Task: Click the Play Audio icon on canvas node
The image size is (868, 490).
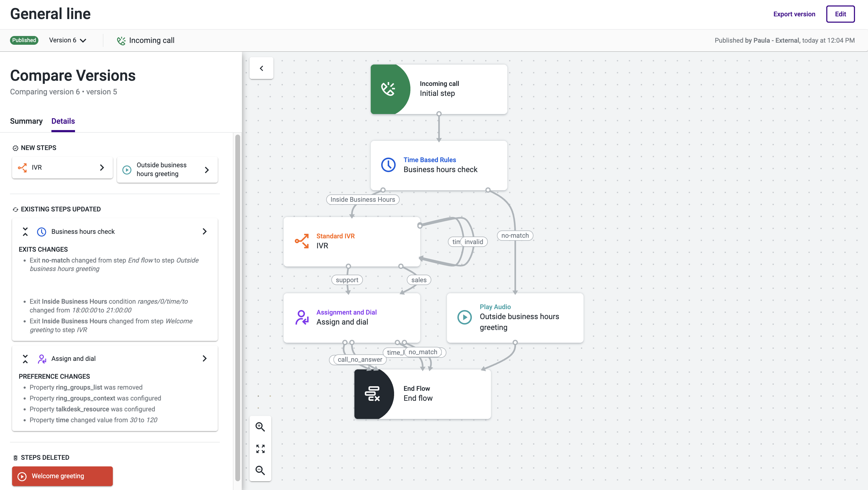Action: [x=464, y=317]
